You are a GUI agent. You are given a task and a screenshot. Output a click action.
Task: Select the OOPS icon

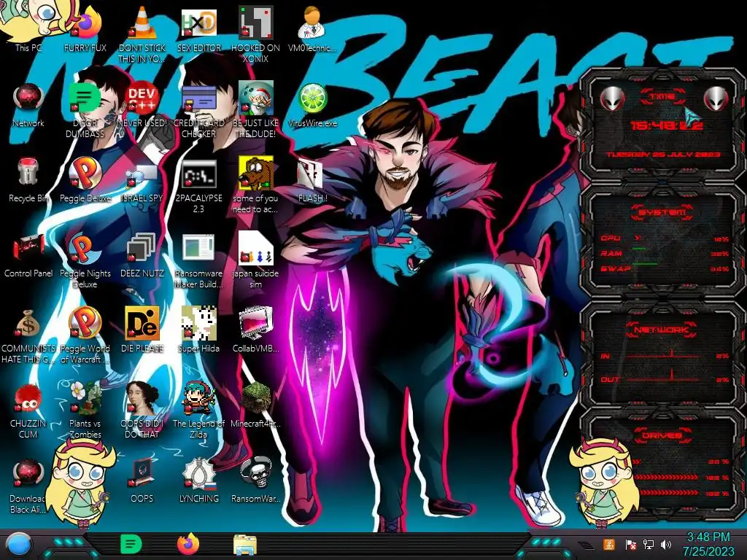pyautogui.click(x=142, y=480)
